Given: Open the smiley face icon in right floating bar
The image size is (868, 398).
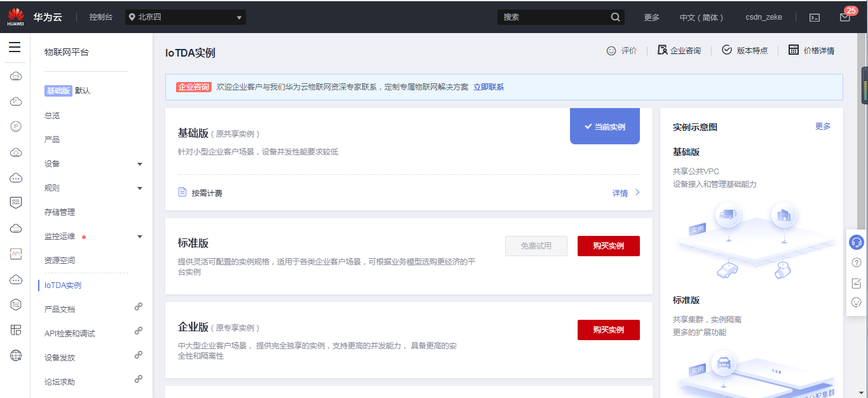Looking at the screenshot, I should 857,303.
